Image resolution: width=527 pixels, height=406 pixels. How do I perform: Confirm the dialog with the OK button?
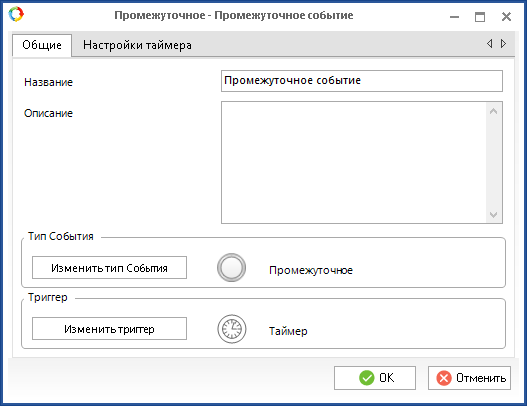tap(375, 378)
